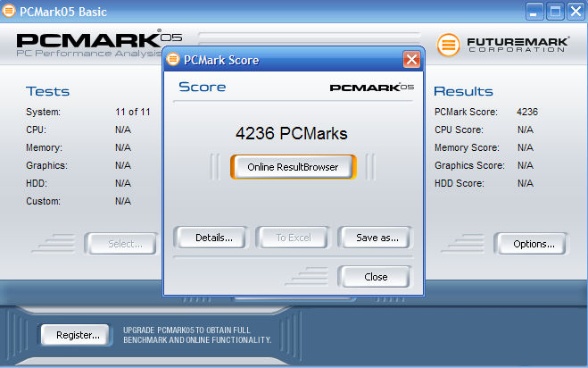Viewport: 588px width, 368px height.
Task: Click PCMark Score dialog title icon
Action: click(173, 59)
